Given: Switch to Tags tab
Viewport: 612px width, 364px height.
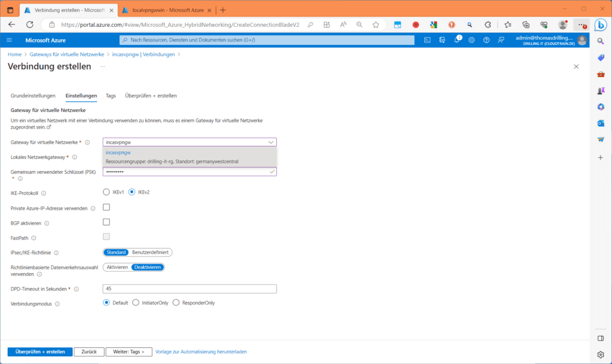Looking at the screenshot, I should pos(111,96).
